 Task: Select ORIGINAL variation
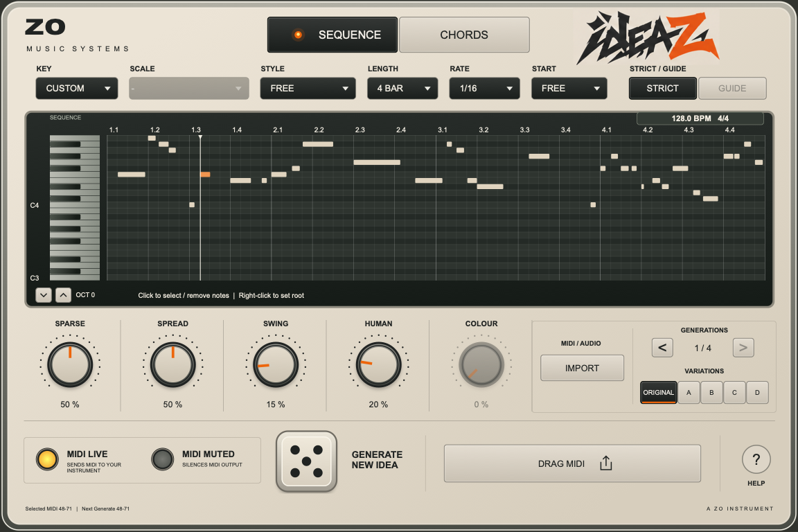(658, 393)
